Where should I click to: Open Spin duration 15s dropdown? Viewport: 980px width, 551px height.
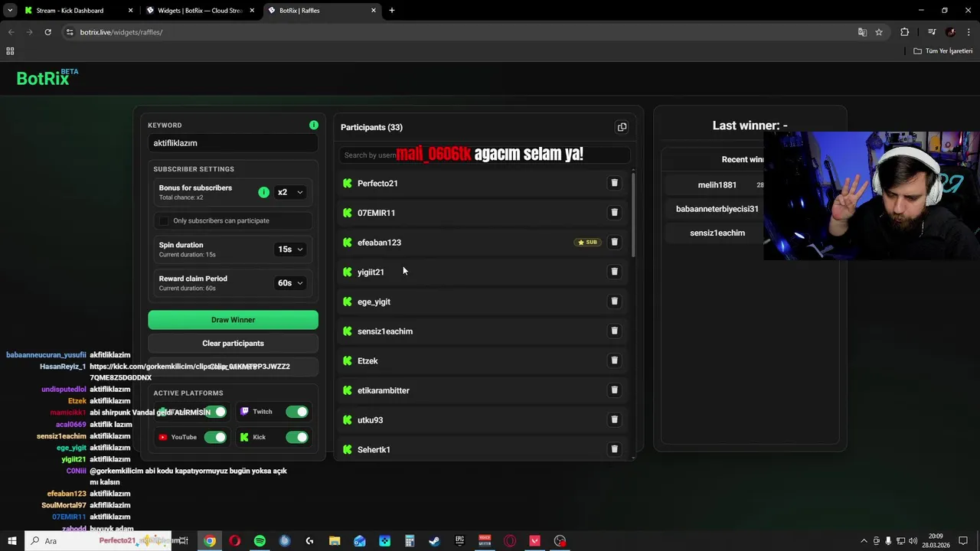tap(290, 249)
